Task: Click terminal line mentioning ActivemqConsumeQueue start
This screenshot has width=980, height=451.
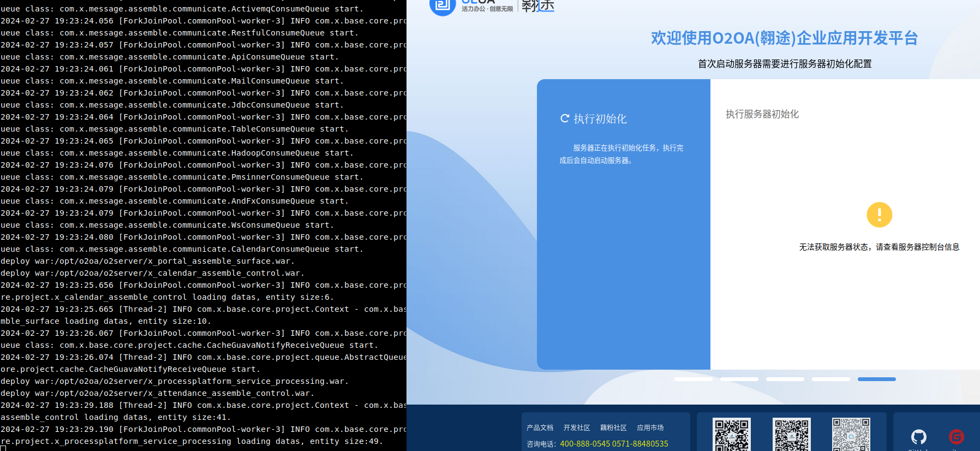Action: [182, 9]
